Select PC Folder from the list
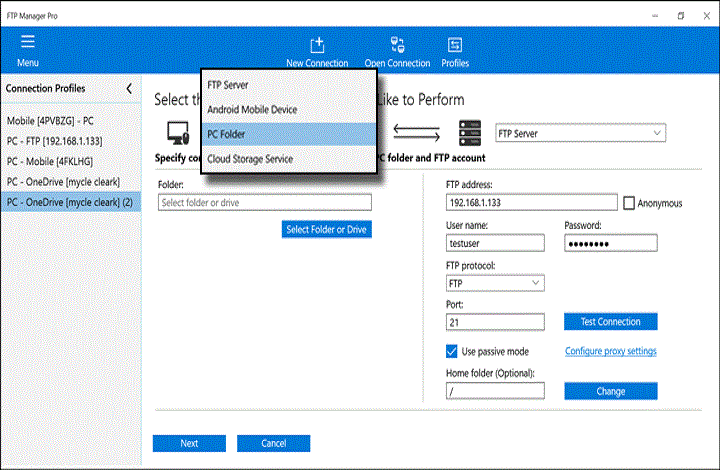This screenshot has height=470, width=720. (289, 134)
